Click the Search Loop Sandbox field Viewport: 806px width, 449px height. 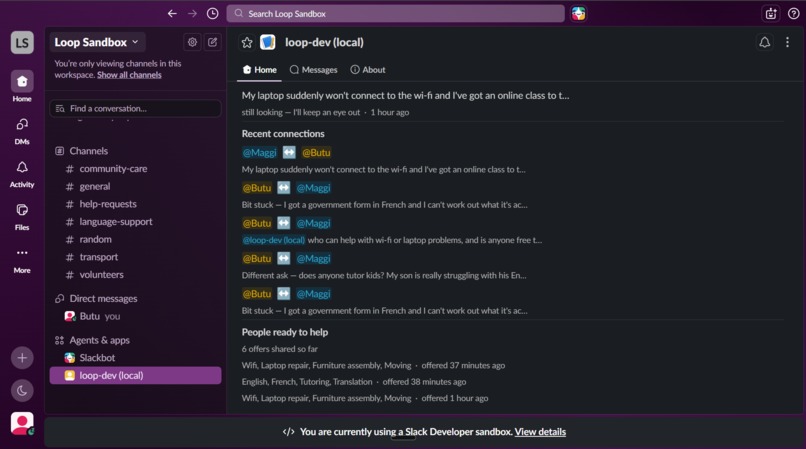[x=395, y=14]
